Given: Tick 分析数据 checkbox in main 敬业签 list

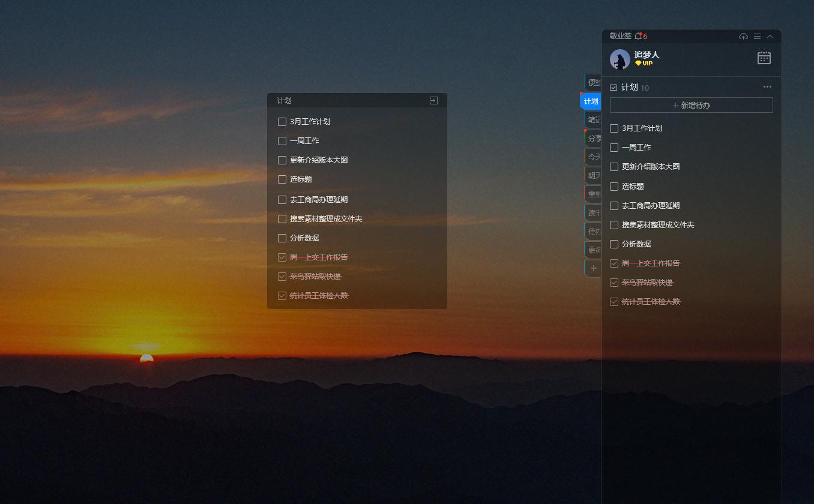Looking at the screenshot, I should [x=614, y=244].
